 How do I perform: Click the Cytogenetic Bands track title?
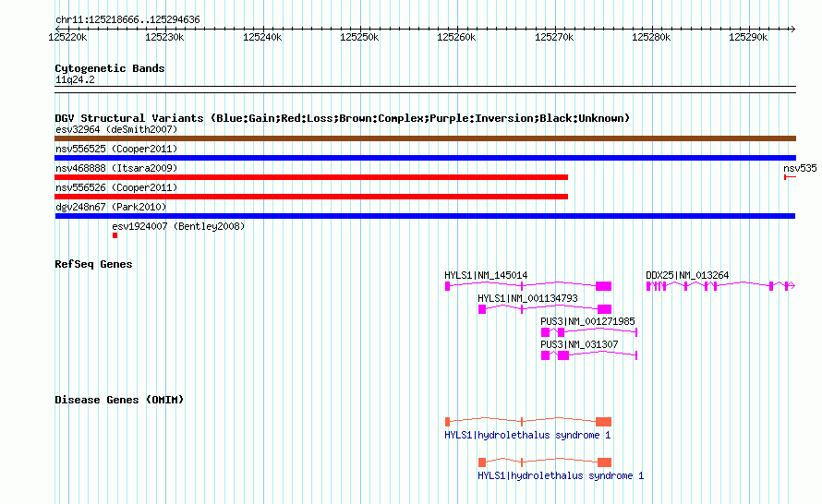point(110,68)
